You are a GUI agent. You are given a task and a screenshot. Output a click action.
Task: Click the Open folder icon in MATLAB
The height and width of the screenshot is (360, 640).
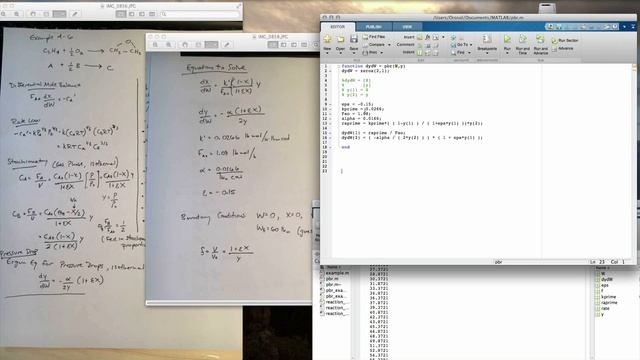pos(340,39)
